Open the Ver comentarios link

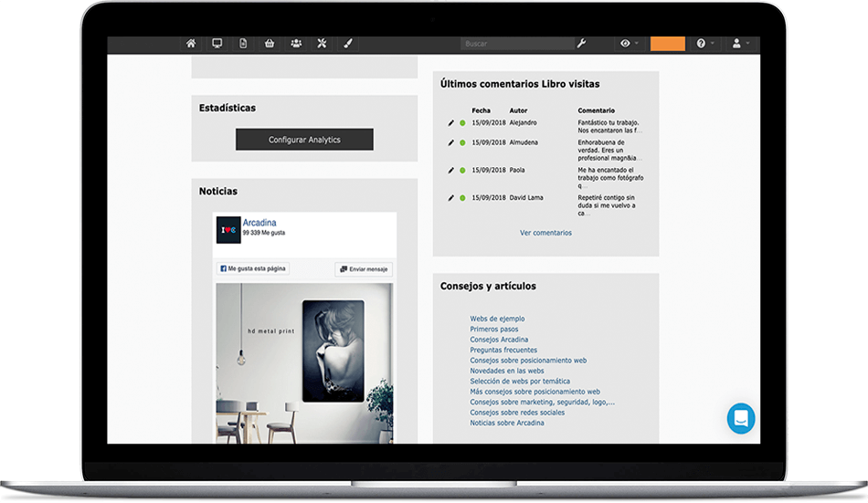pos(545,233)
